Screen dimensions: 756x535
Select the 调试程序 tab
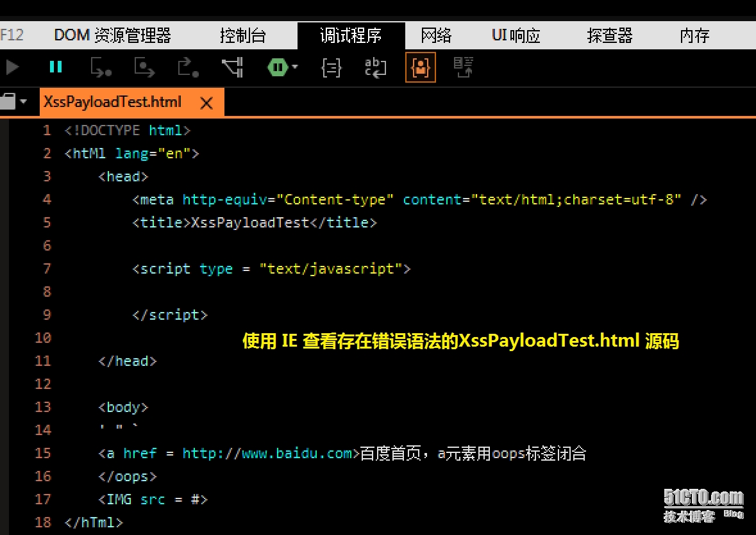click(351, 35)
